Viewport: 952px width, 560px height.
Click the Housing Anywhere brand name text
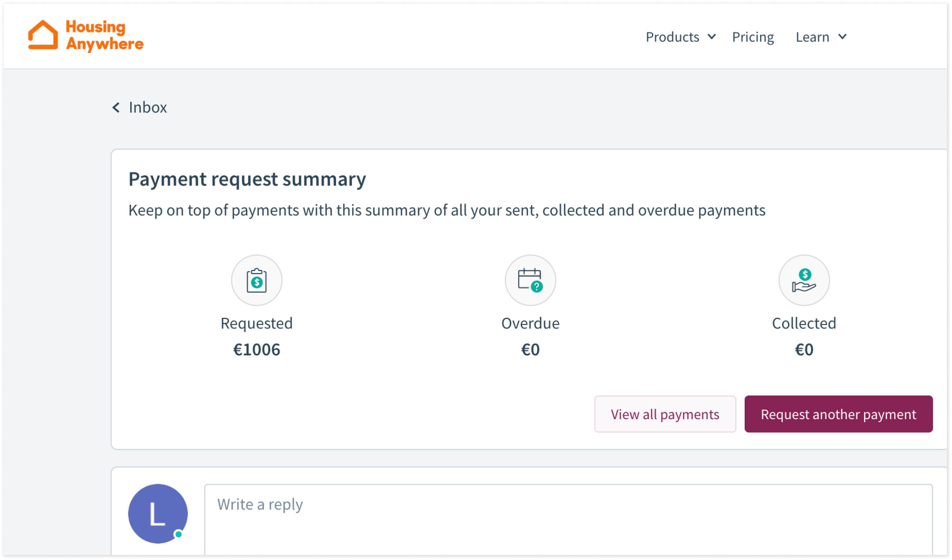click(x=105, y=36)
